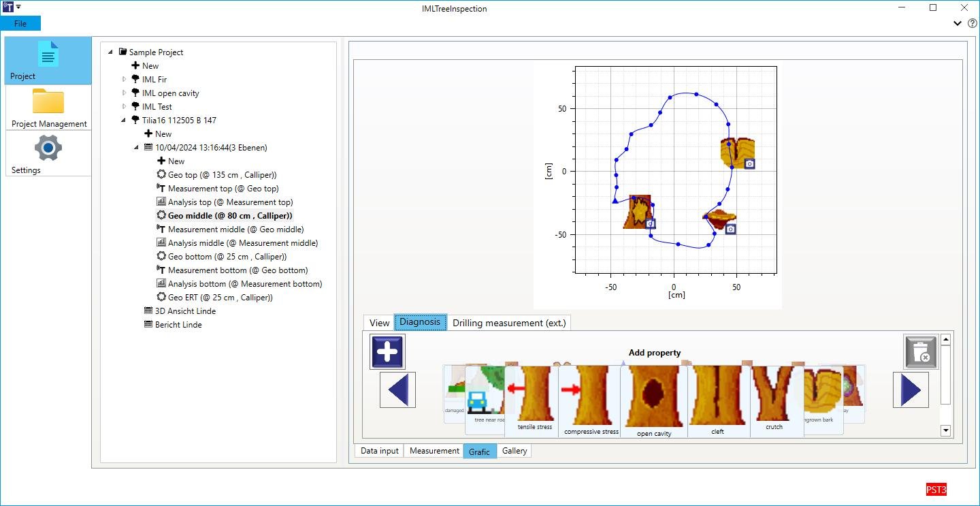The height and width of the screenshot is (506, 980).
Task: Open Drilling measurement (ext.) tab
Action: tap(509, 323)
